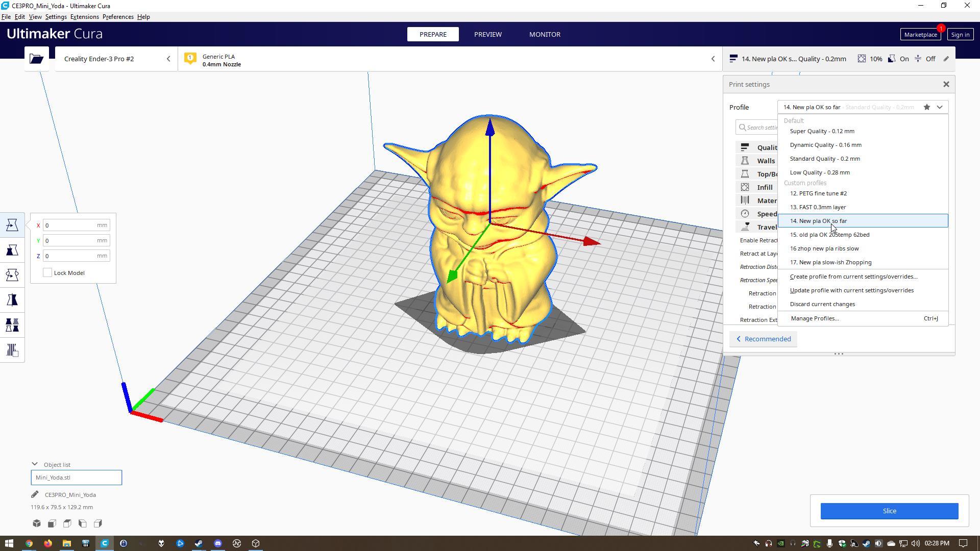Collapse the Profile dropdown chevron
The image size is (980, 551).
(x=940, y=107)
